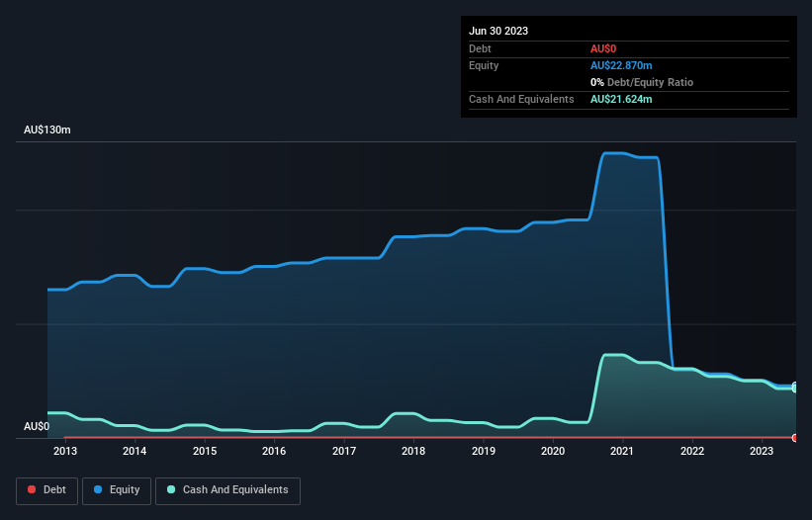812x520 pixels.
Task: Click the 2014 x-axis label
Action: coord(135,451)
